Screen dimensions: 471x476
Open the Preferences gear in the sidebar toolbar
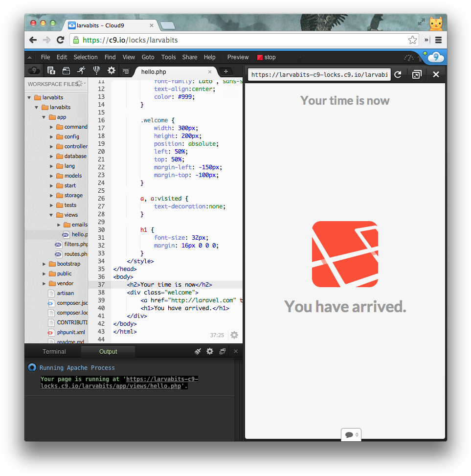(x=112, y=71)
